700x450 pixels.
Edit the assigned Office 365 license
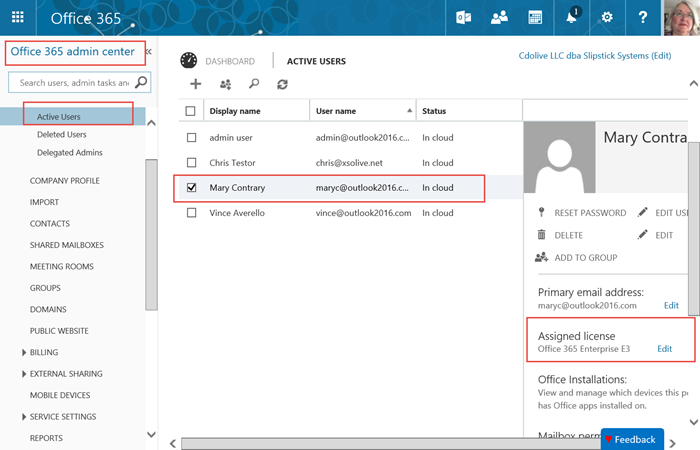[664, 348]
